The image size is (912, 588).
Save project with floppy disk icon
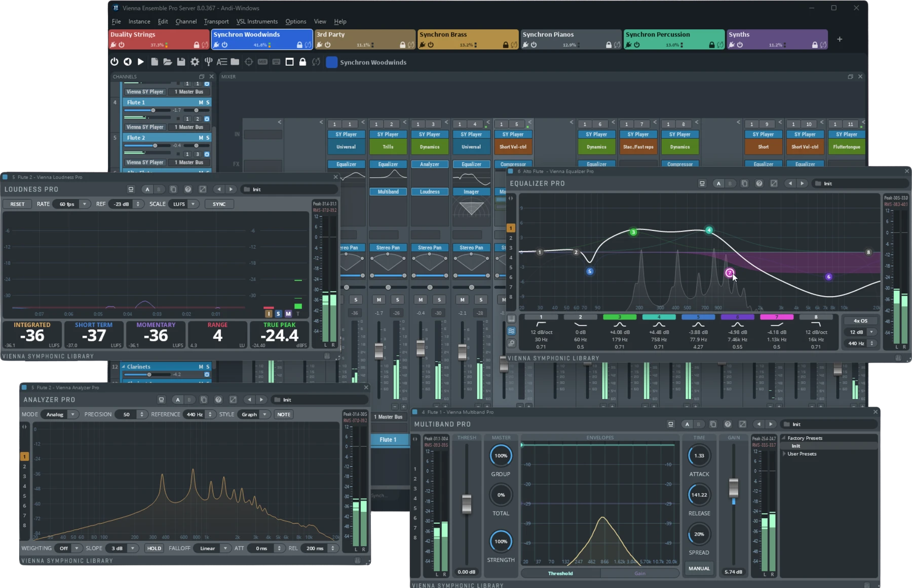(181, 62)
